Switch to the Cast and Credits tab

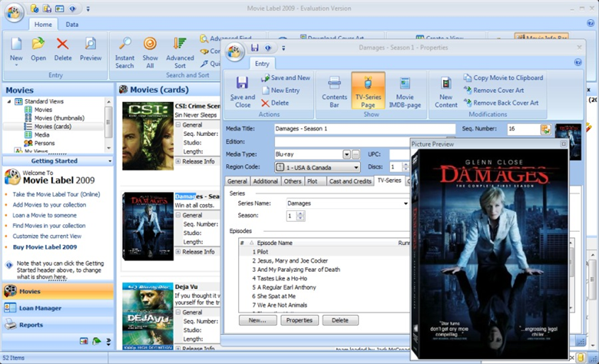(350, 180)
